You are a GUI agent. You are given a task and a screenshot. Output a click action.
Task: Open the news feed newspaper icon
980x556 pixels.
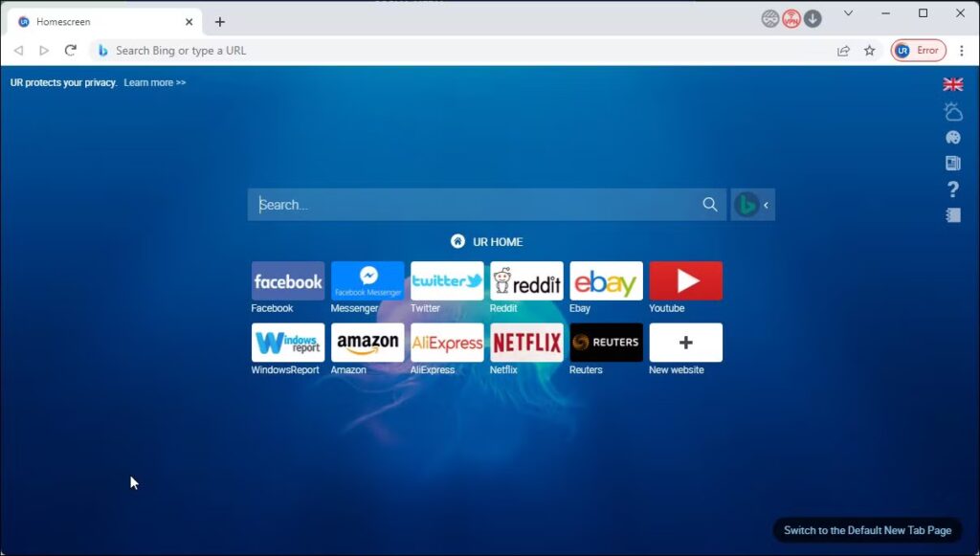coord(953,163)
